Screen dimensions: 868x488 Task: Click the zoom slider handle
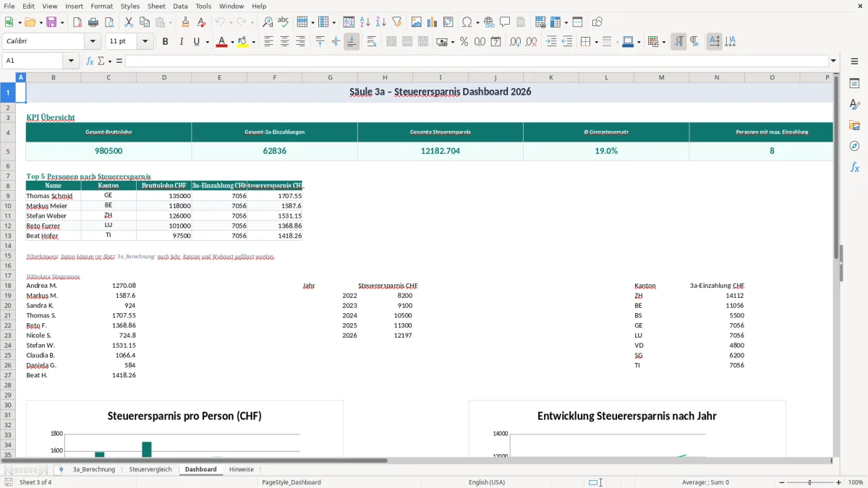pos(809,482)
